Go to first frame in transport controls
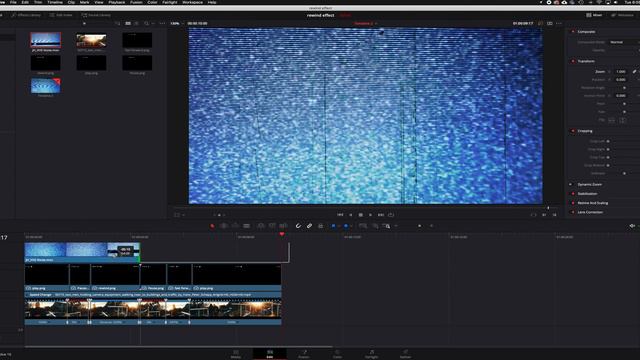The width and height of the screenshot is (640, 360). (x=340, y=215)
